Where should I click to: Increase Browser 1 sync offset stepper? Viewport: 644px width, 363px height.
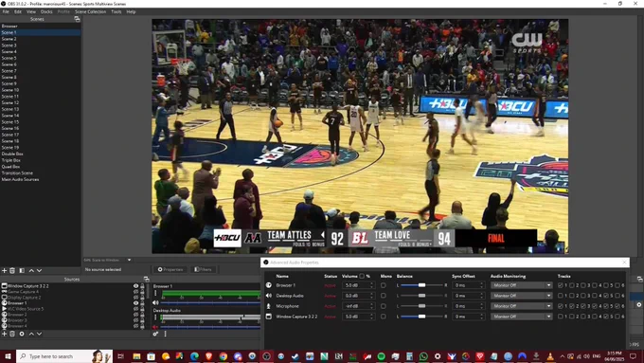click(482, 283)
